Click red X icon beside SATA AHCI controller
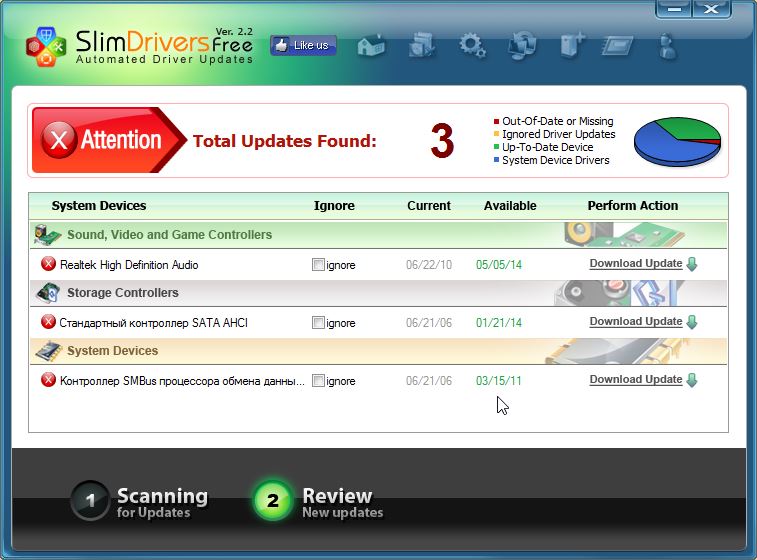 [48, 322]
